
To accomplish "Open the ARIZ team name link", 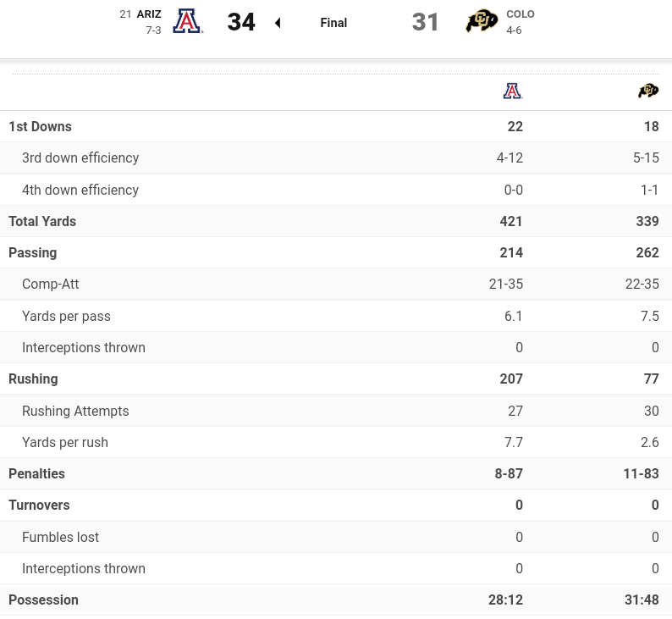I will (149, 14).
